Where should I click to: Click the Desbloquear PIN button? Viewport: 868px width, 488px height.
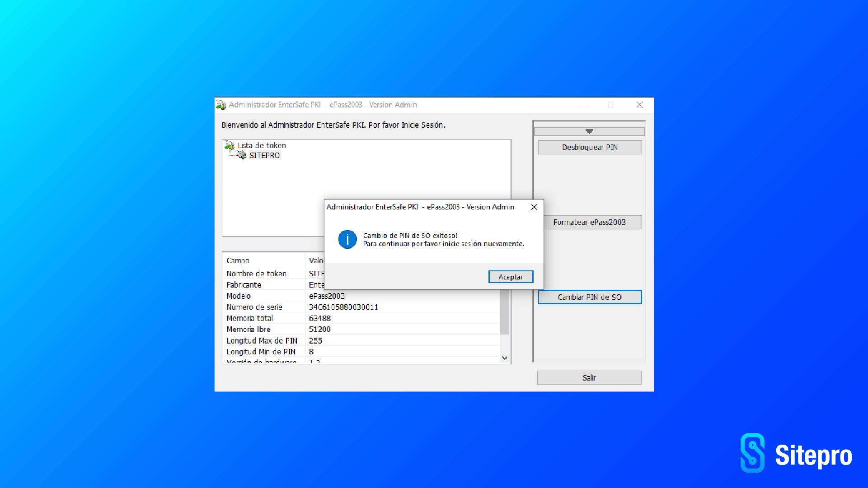(x=590, y=147)
